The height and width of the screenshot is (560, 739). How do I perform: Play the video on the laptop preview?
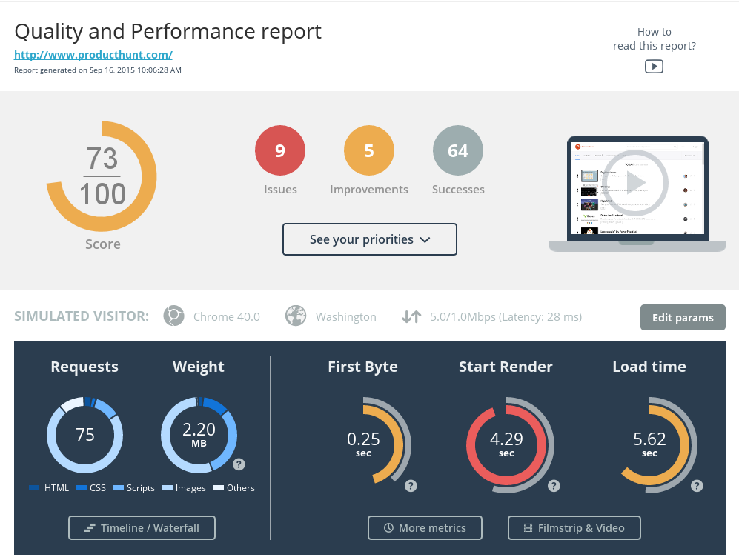(637, 183)
